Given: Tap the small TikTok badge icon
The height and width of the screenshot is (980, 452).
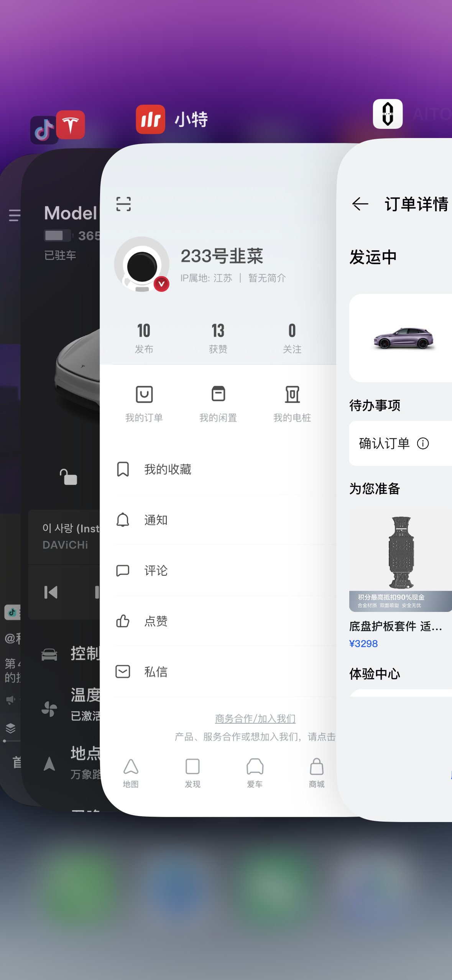Looking at the screenshot, I should tap(12, 612).
